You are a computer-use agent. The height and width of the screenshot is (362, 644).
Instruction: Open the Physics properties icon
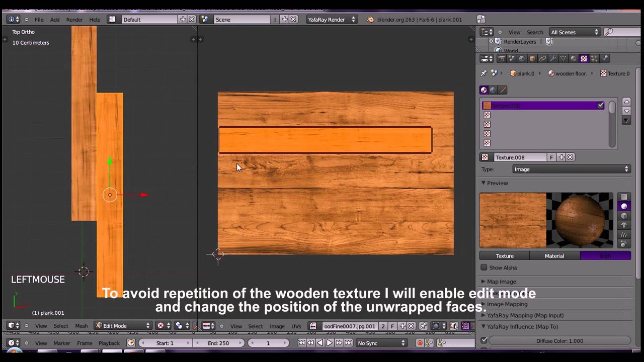pyautogui.click(x=605, y=59)
